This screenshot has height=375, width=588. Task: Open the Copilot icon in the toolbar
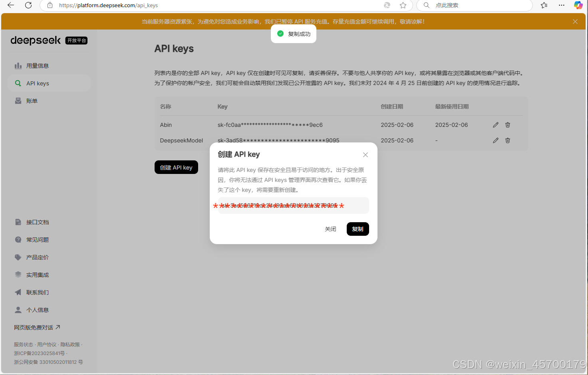coord(578,5)
